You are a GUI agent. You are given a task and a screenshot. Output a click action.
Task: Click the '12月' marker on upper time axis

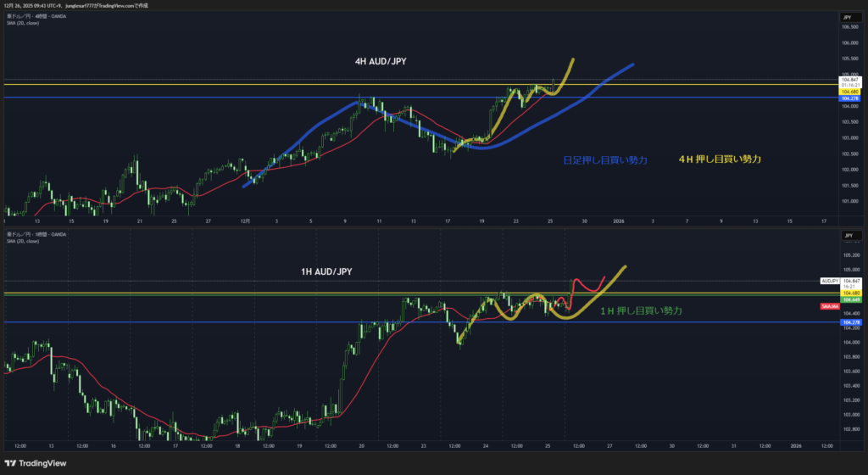(244, 220)
